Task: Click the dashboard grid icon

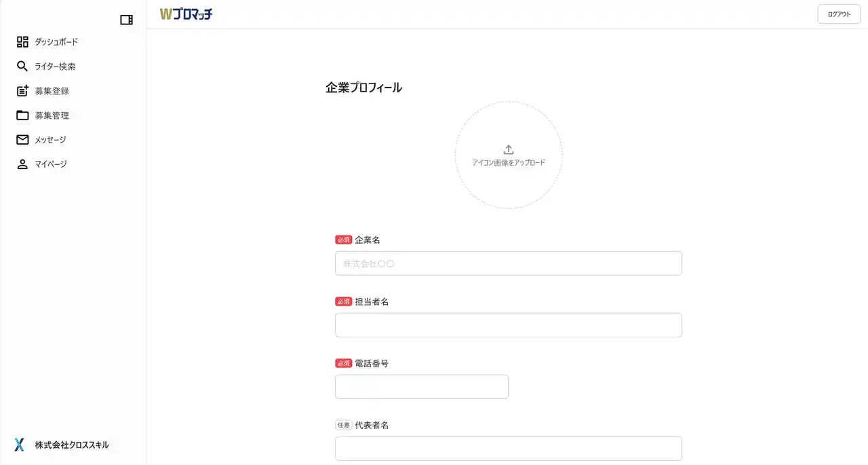Action: 22,42
